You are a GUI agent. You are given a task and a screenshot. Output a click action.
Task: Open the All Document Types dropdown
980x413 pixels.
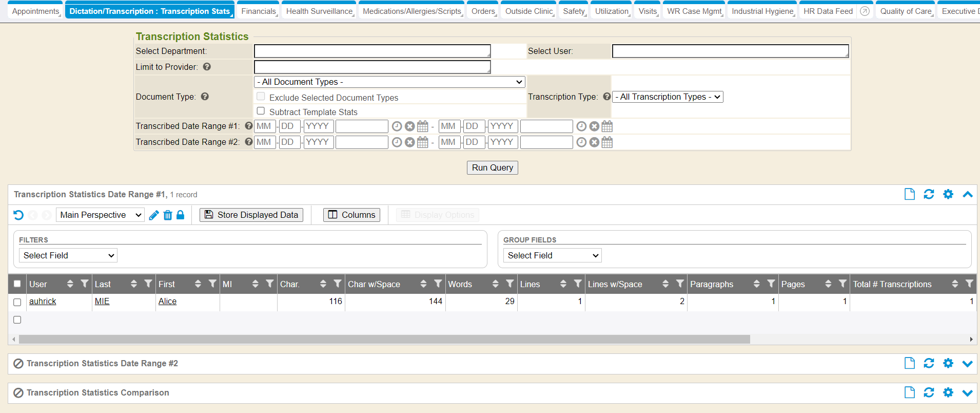tap(389, 82)
